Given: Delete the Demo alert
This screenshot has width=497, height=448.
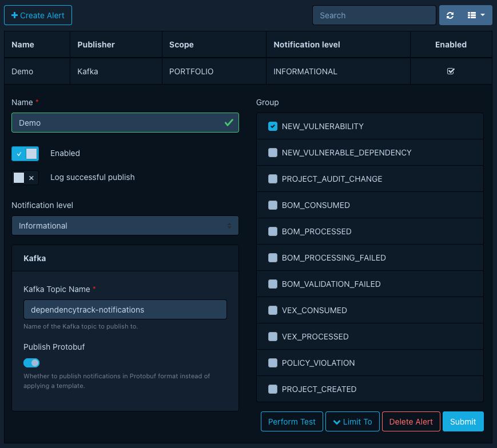Looking at the screenshot, I should coord(411,421).
